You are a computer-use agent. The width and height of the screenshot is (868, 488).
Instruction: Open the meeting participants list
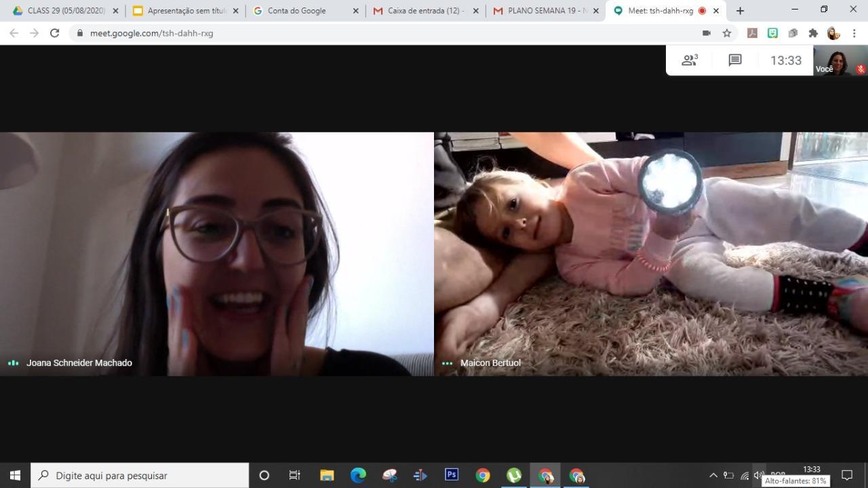coord(689,60)
